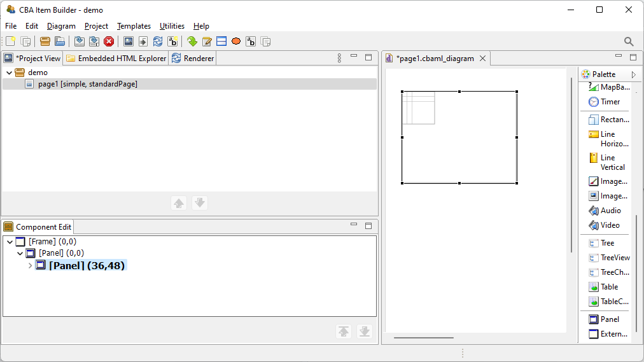Close the page1.cbaml_diagram editor tab
The image size is (644, 362).
pos(482,59)
